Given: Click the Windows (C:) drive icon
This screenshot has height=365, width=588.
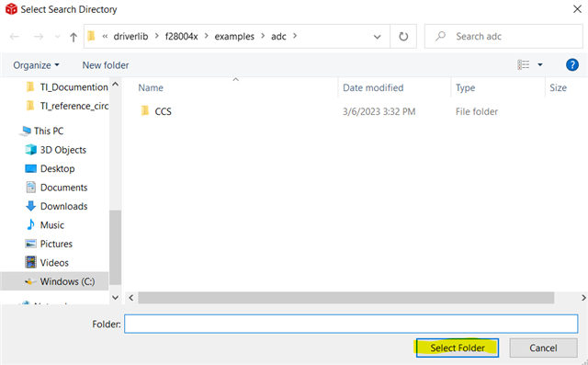Looking at the screenshot, I should [30, 281].
